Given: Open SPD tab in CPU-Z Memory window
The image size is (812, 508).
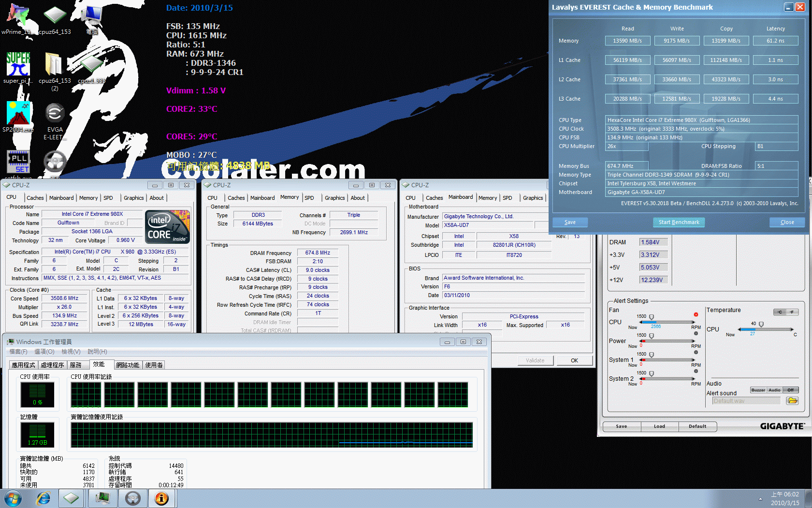Looking at the screenshot, I should click(x=309, y=198).
